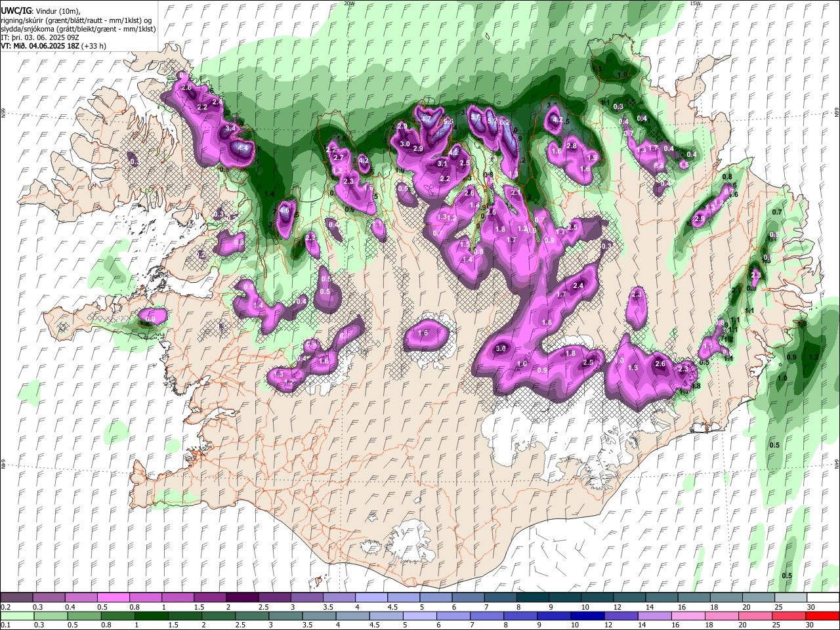Click the '20W' longitude label
The height and width of the screenshot is (630, 840).
pyautogui.click(x=349, y=3)
